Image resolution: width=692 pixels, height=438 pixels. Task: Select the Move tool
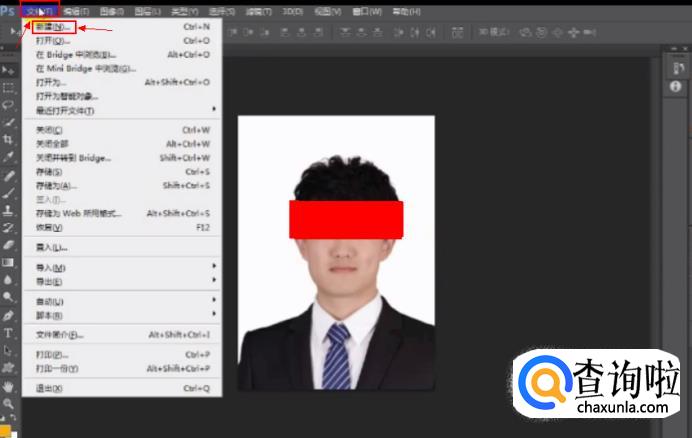[x=8, y=71]
